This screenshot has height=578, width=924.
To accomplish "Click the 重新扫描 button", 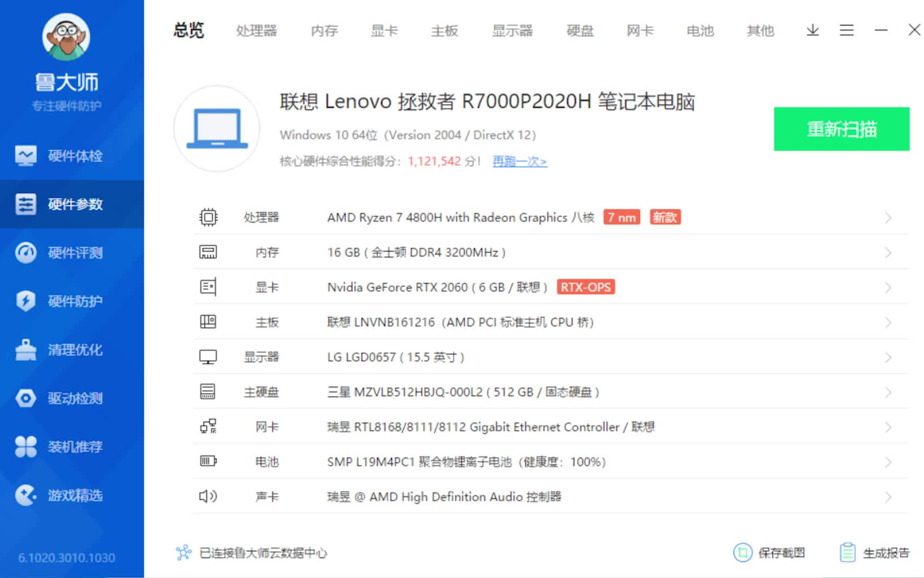I will click(x=842, y=129).
